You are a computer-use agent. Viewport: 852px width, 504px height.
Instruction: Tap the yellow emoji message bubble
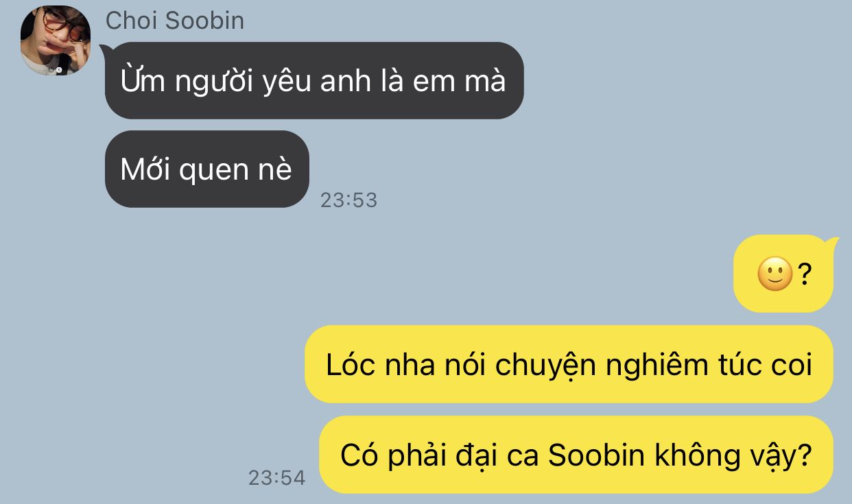pos(783,274)
